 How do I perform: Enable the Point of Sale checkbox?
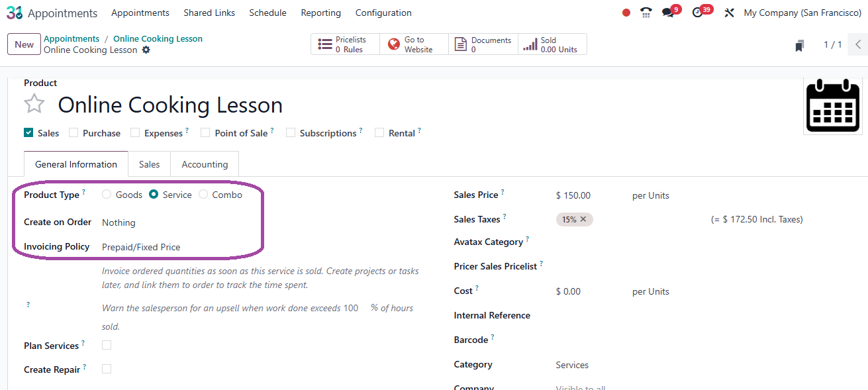pyautogui.click(x=205, y=132)
